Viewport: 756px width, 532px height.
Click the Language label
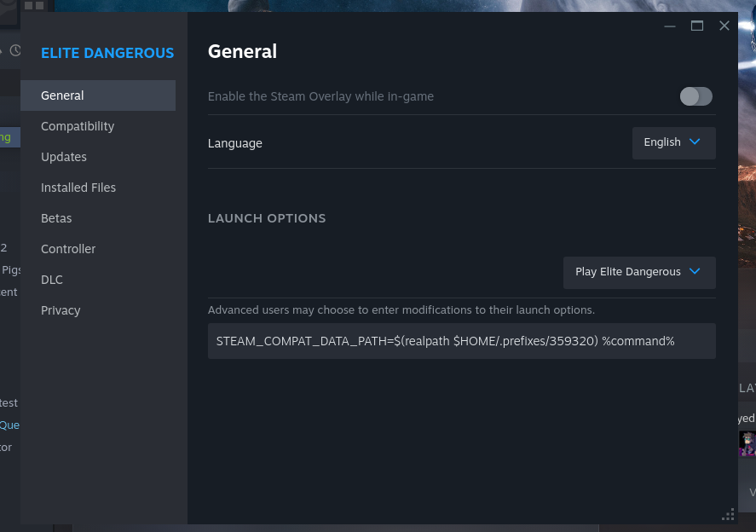coord(234,144)
